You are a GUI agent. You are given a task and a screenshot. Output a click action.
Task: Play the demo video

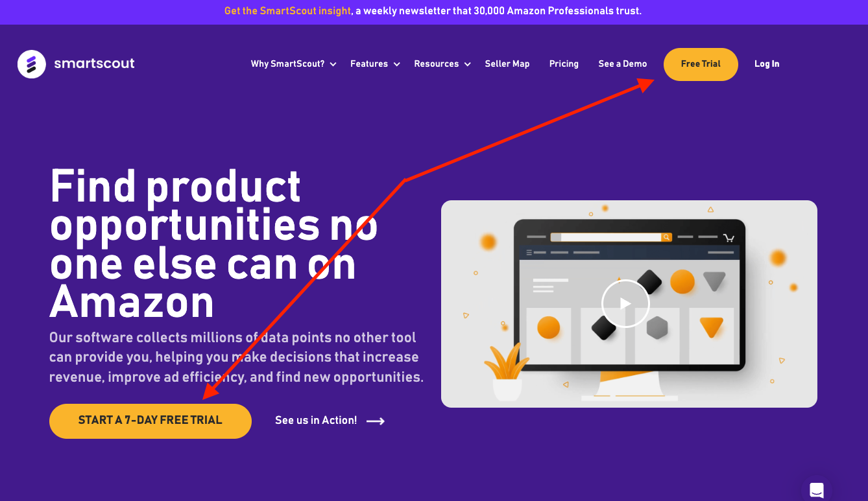tap(625, 303)
